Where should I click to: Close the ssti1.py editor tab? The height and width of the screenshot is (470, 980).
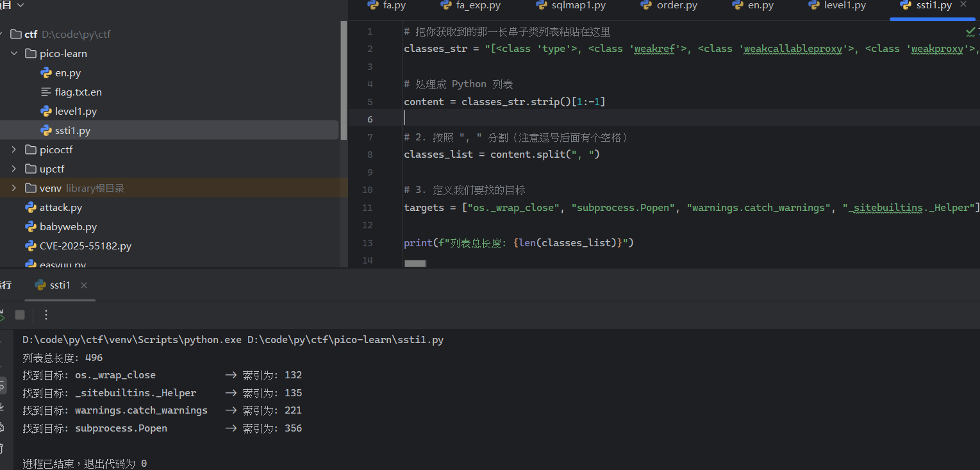[x=963, y=5]
